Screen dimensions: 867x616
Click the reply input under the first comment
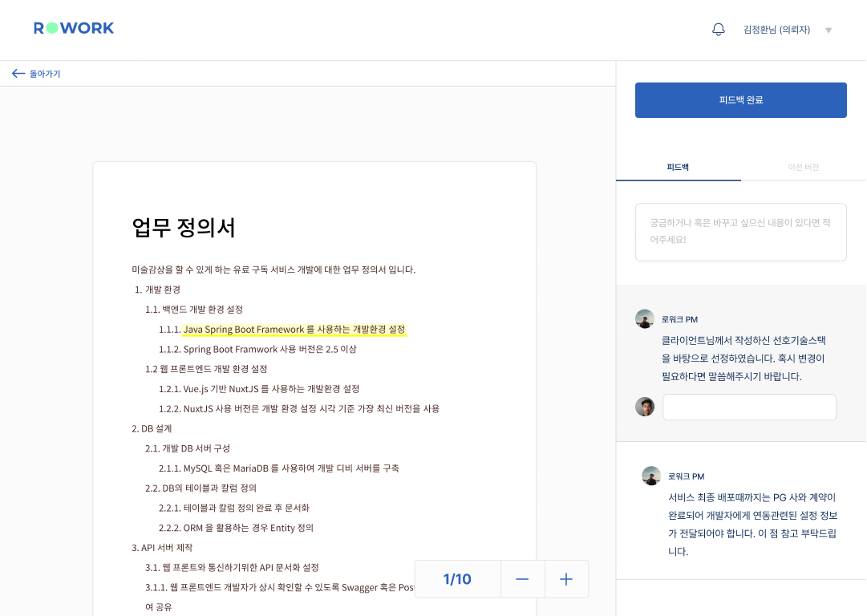point(749,407)
